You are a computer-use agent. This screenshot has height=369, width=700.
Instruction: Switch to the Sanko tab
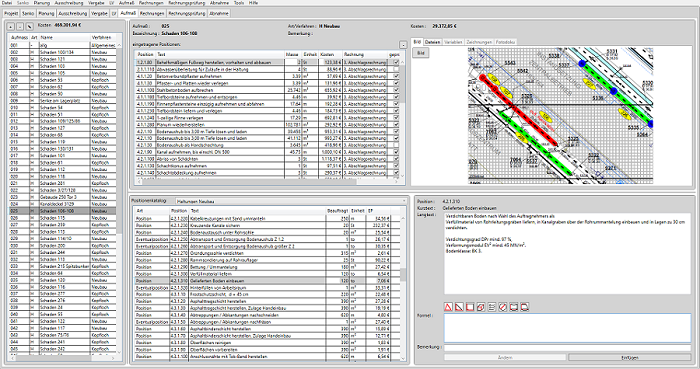[28, 13]
